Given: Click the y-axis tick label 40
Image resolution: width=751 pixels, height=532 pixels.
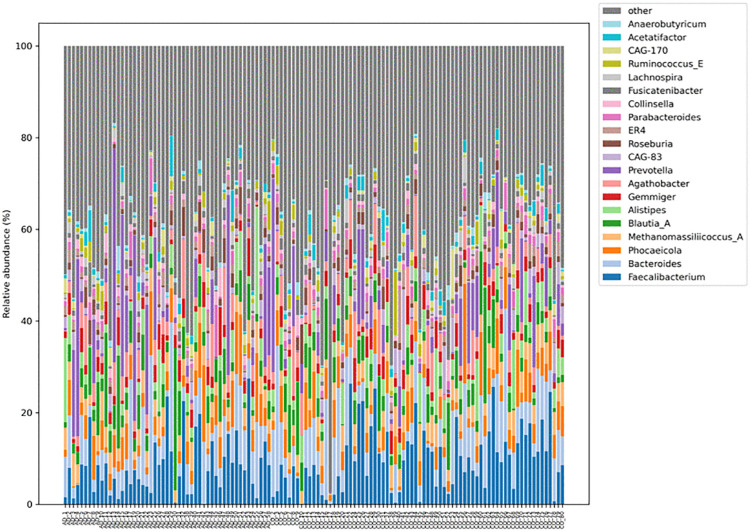Looking at the screenshot, I should (27, 321).
